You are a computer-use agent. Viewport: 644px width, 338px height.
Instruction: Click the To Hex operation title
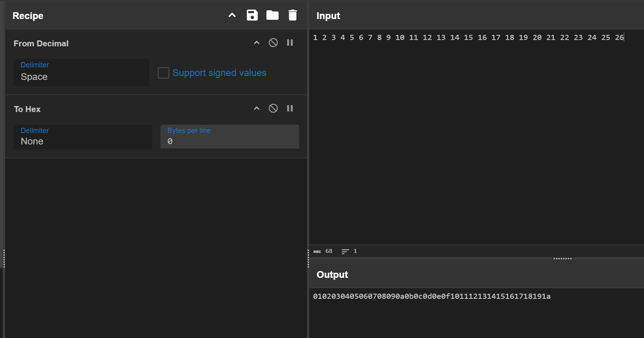pos(27,109)
